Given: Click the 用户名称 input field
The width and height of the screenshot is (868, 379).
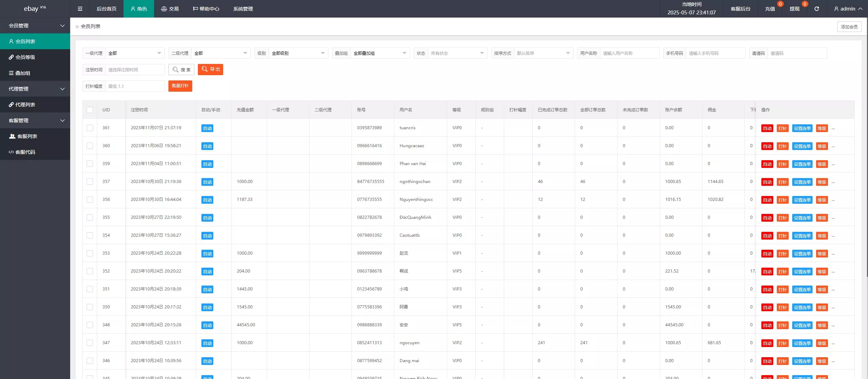Looking at the screenshot, I should pos(629,53).
